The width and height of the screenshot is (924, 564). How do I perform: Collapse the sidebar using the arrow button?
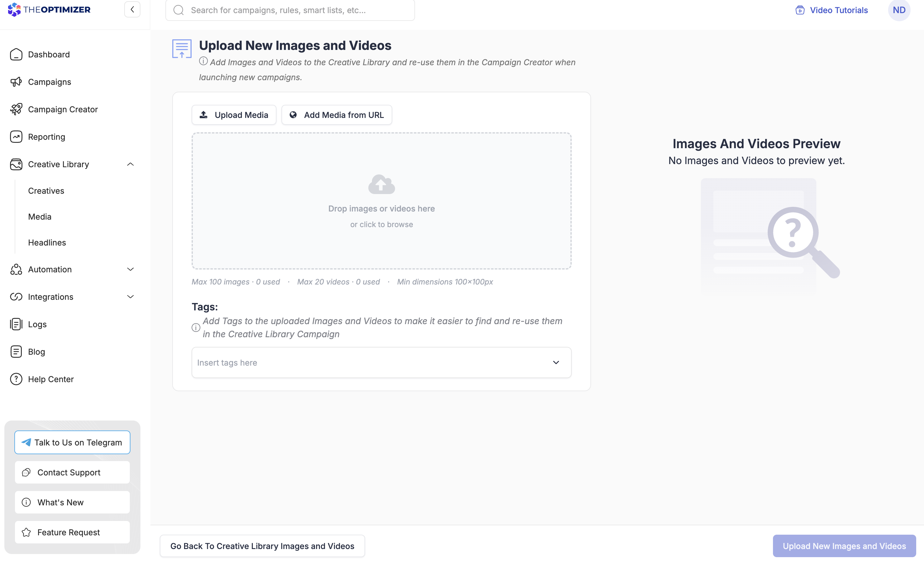[x=132, y=10]
